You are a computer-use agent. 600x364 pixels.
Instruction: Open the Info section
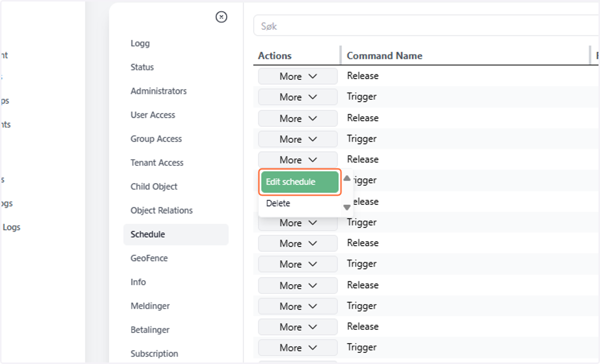(x=138, y=282)
